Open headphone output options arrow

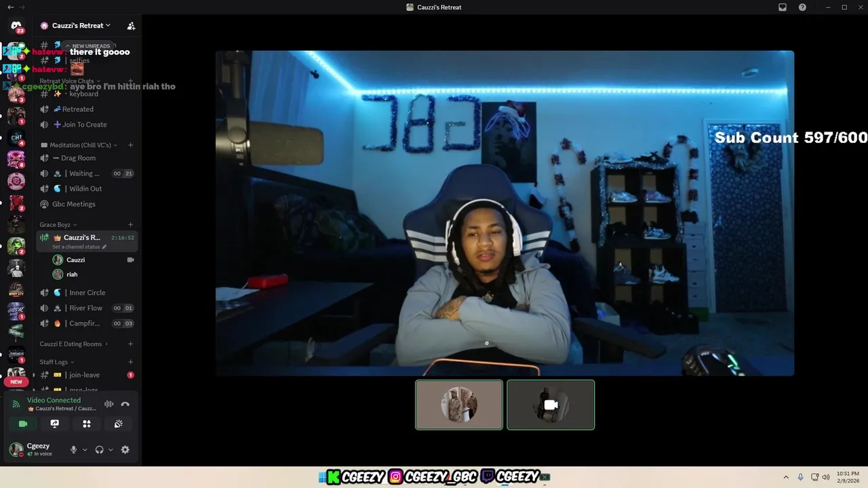(111, 449)
